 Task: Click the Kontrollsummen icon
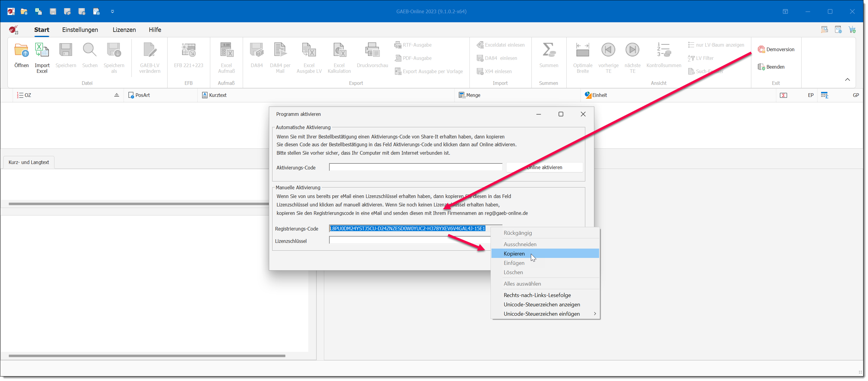click(x=663, y=51)
